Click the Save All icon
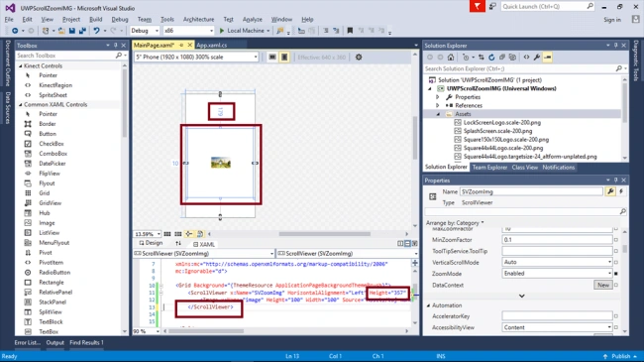 pyautogui.click(x=82, y=31)
